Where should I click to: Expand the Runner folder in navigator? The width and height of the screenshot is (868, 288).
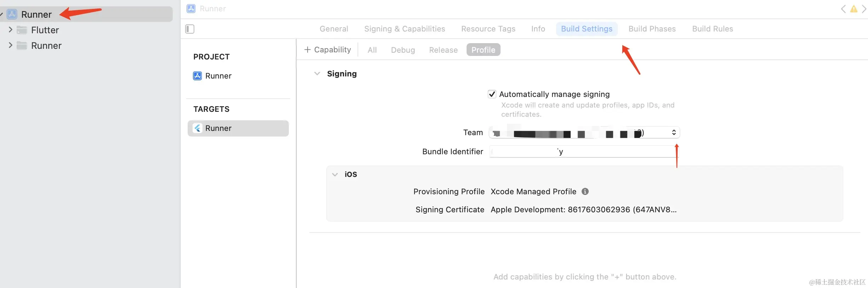[10, 45]
